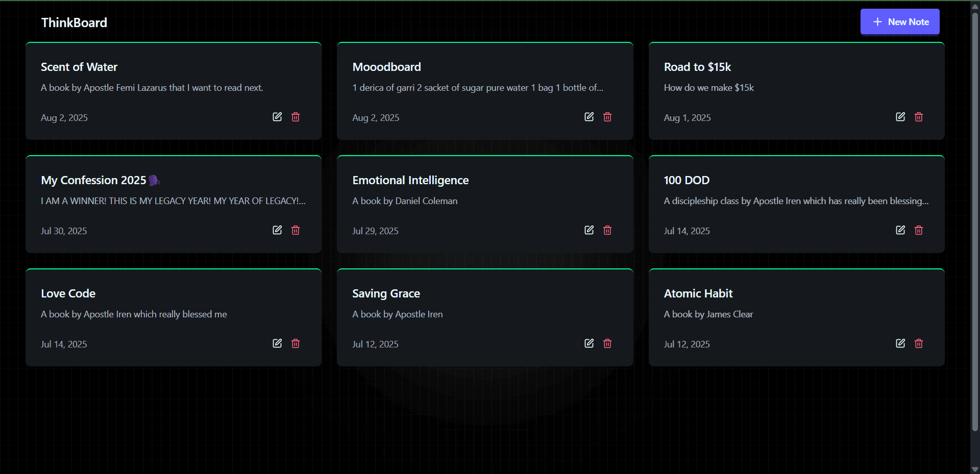Delete the Emotional Intelligence note

[x=607, y=230]
